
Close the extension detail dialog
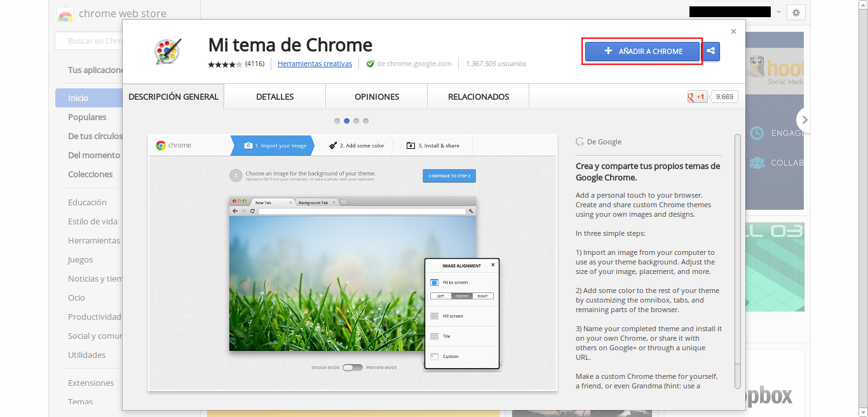point(733,31)
